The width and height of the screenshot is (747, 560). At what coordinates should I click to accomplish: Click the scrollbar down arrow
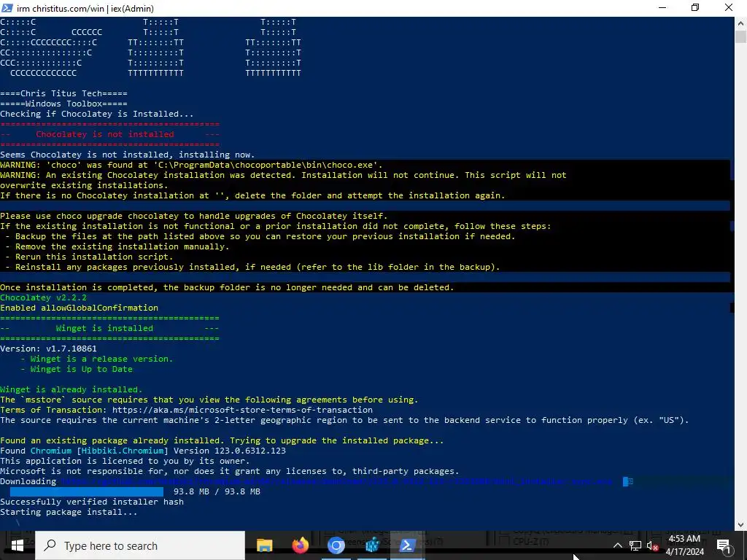point(741,525)
